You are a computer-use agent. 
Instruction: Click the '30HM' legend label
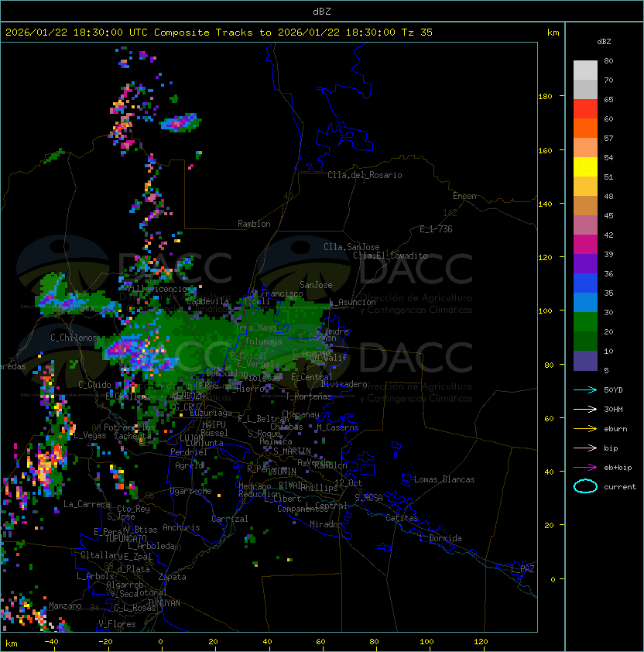pyautogui.click(x=613, y=409)
